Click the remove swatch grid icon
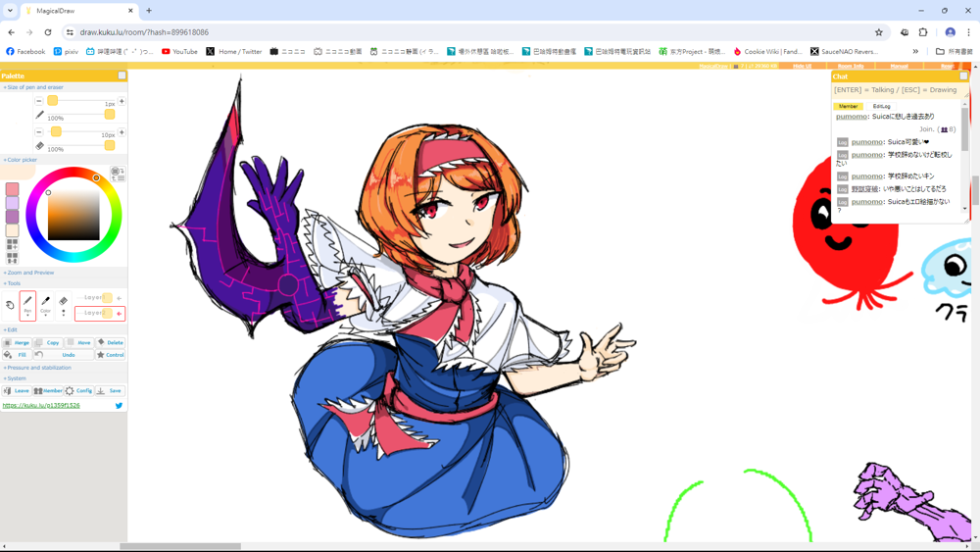Viewport: 980px width, 552px height. (12, 258)
